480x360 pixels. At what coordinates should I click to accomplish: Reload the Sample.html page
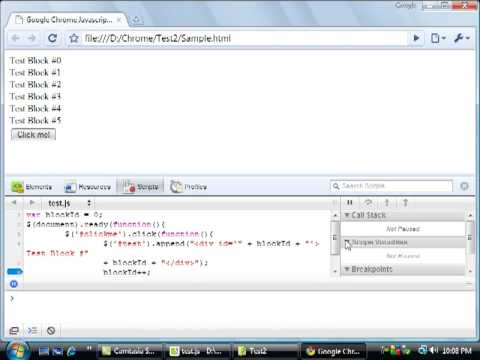[52, 38]
